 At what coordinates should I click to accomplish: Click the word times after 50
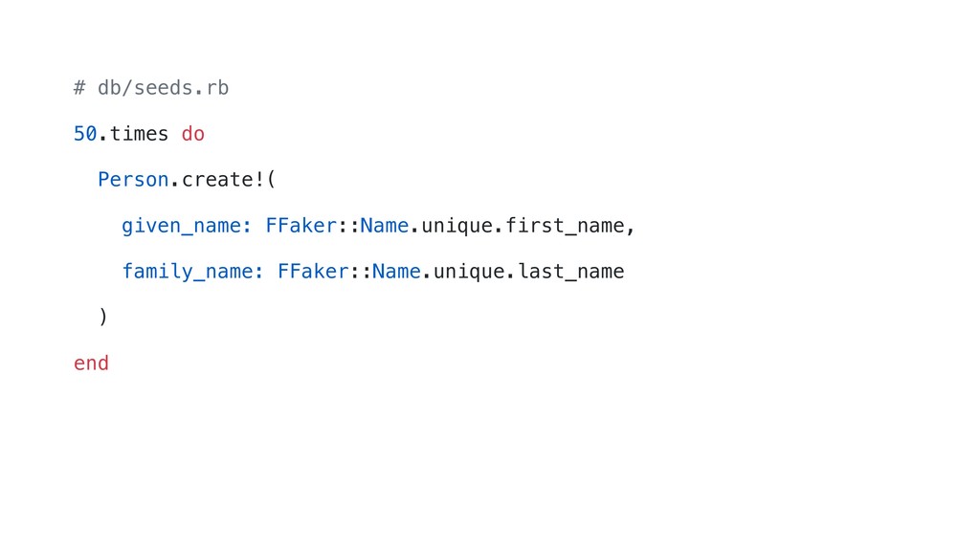coord(140,134)
